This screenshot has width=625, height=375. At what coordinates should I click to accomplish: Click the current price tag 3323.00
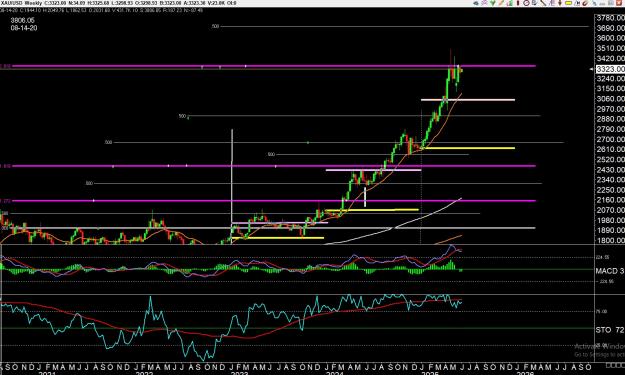(610, 69)
